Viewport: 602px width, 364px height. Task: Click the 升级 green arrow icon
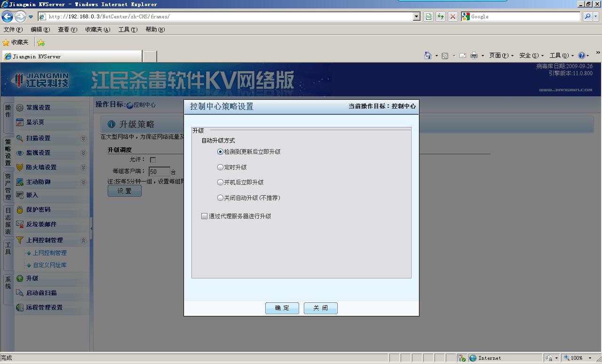click(20, 278)
